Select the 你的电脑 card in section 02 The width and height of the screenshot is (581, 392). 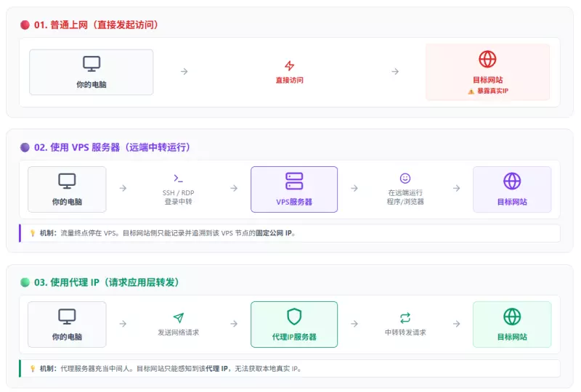(x=67, y=189)
